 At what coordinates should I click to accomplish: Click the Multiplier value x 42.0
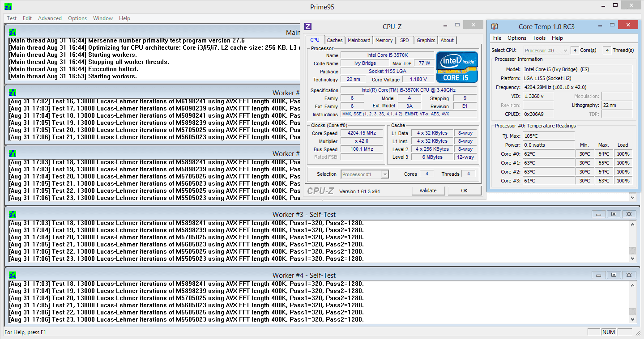point(362,141)
